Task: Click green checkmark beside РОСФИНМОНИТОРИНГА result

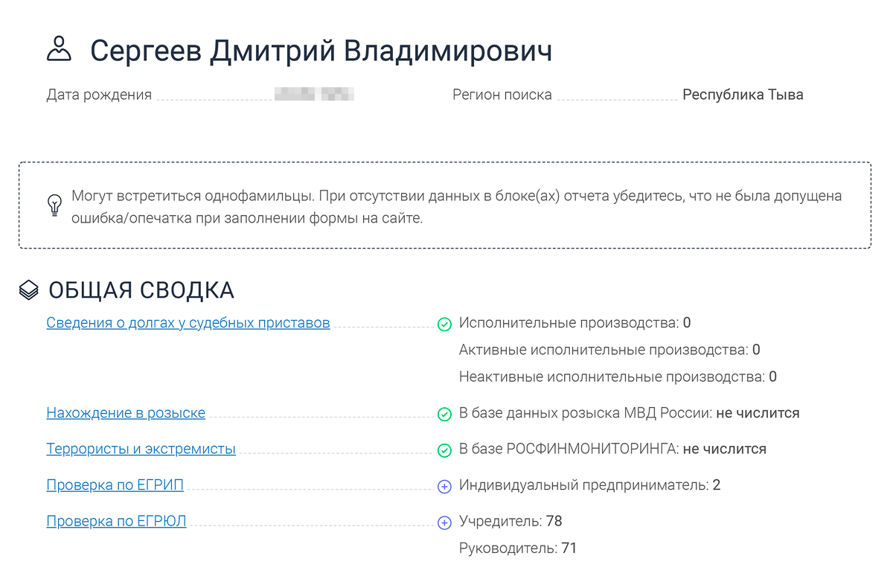Action: tap(444, 450)
